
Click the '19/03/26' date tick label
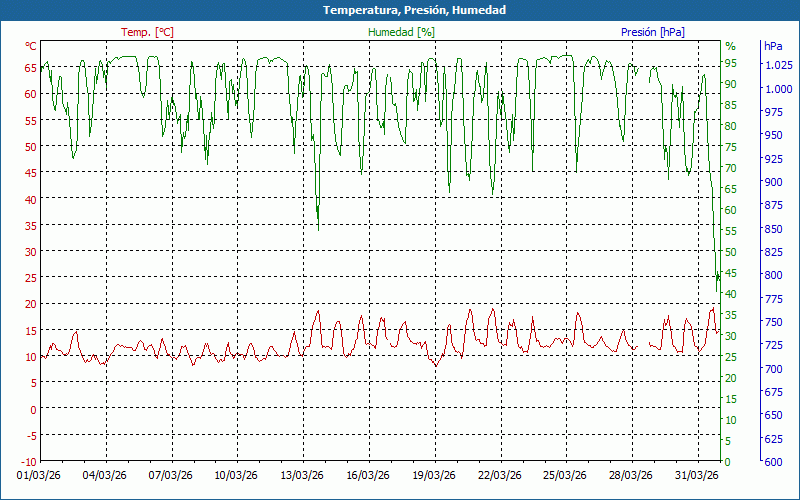433,476
